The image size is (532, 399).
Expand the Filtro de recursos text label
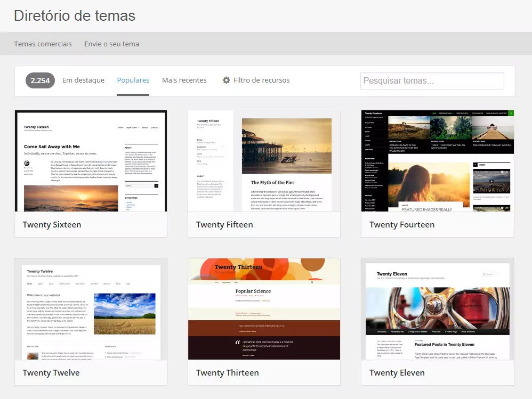coord(261,80)
